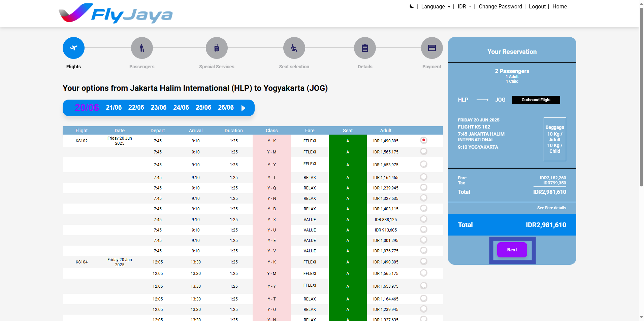This screenshot has width=644, height=321.
Task: Open the Details clipboard step icon
Action: point(365,48)
